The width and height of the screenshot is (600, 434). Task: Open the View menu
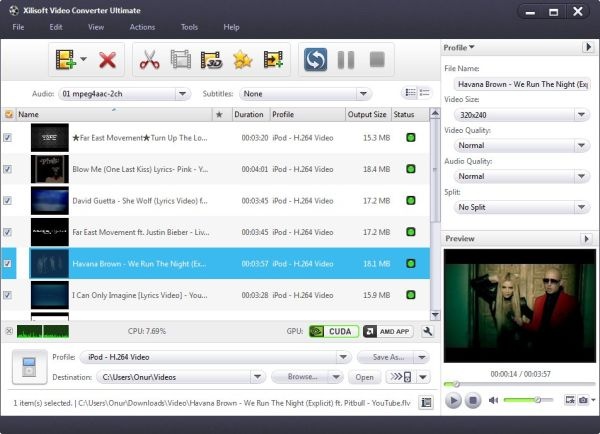point(96,27)
